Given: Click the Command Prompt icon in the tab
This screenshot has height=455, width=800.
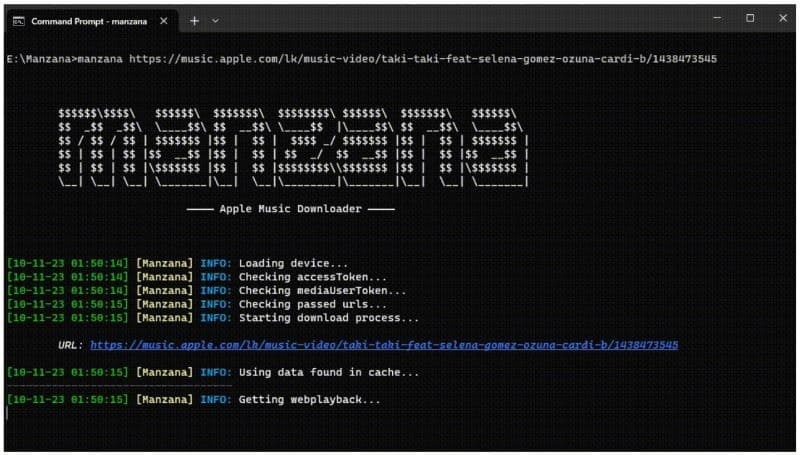Looking at the screenshot, I should point(18,20).
